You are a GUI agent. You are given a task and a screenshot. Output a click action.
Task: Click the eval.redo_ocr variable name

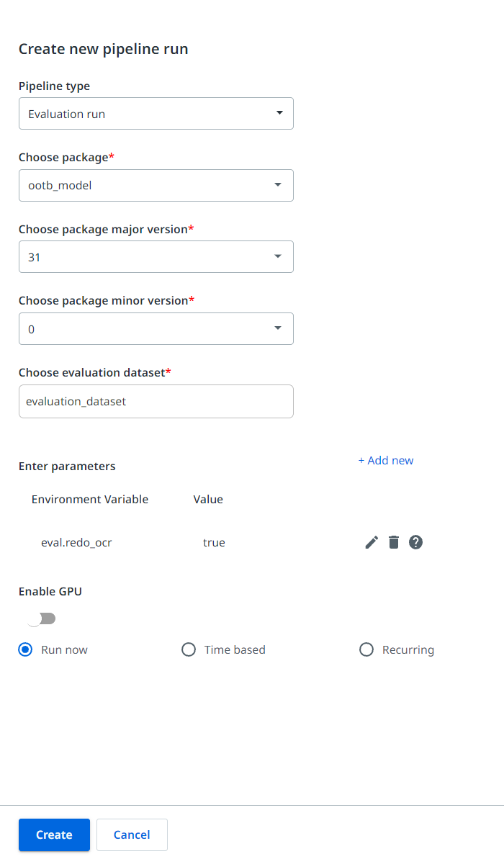tap(77, 542)
